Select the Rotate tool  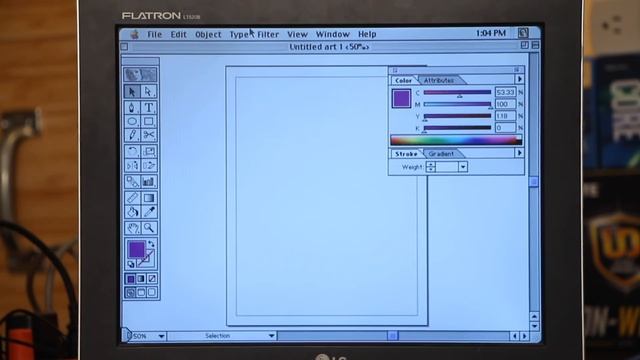coord(132,151)
